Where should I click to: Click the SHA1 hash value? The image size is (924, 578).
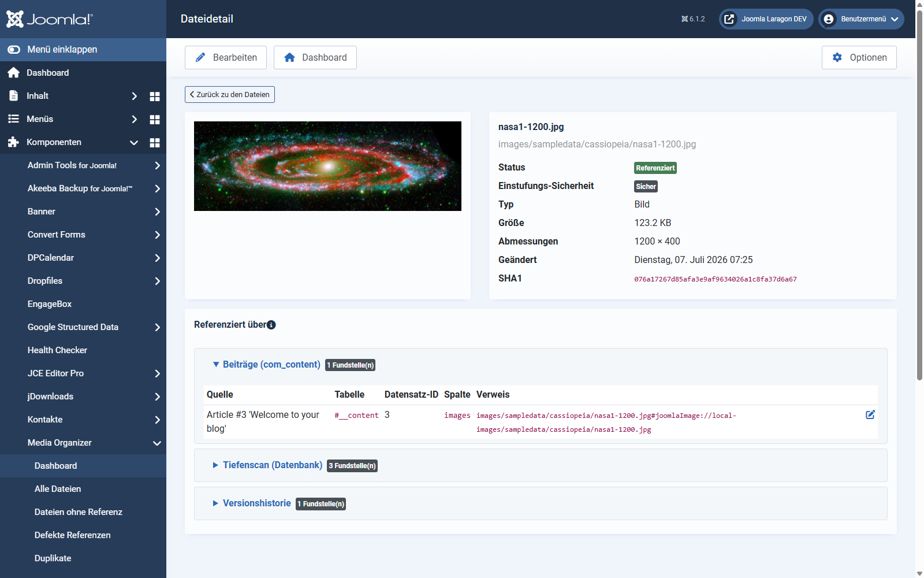pyautogui.click(x=716, y=279)
